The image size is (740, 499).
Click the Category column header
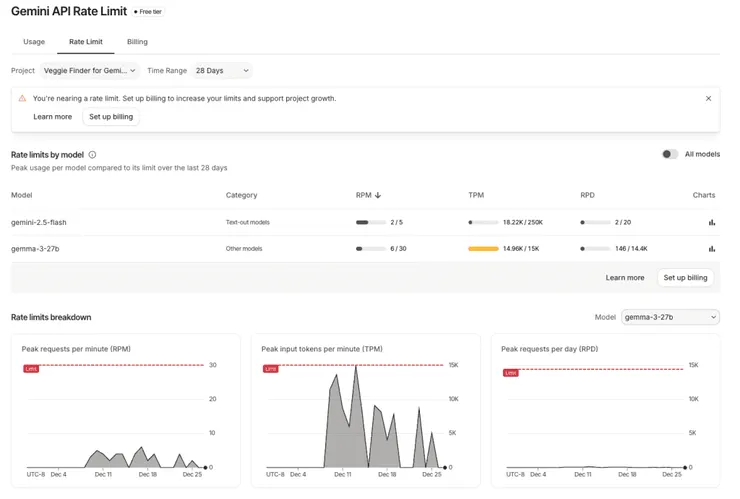[241, 195]
